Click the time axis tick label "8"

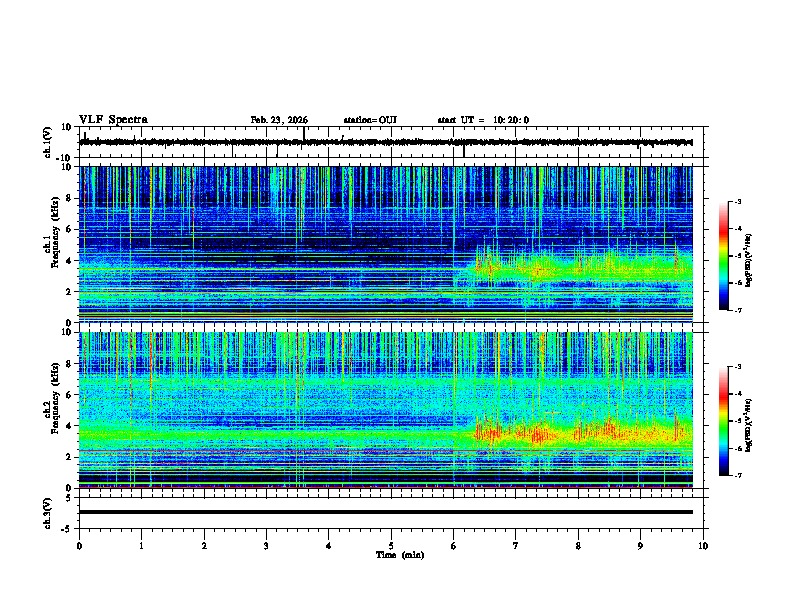click(578, 546)
